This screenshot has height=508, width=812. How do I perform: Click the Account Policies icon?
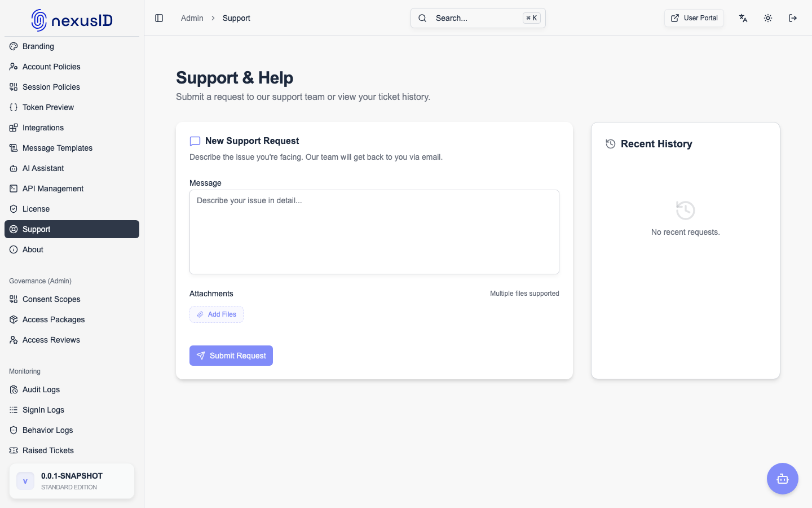14,67
